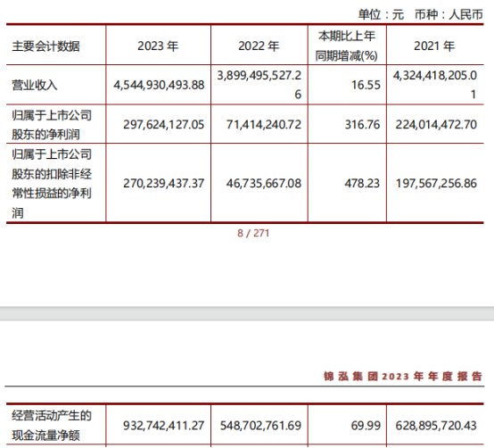Click the 营业收入 row label
This screenshot has height=448, width=494.
[35, 85]
